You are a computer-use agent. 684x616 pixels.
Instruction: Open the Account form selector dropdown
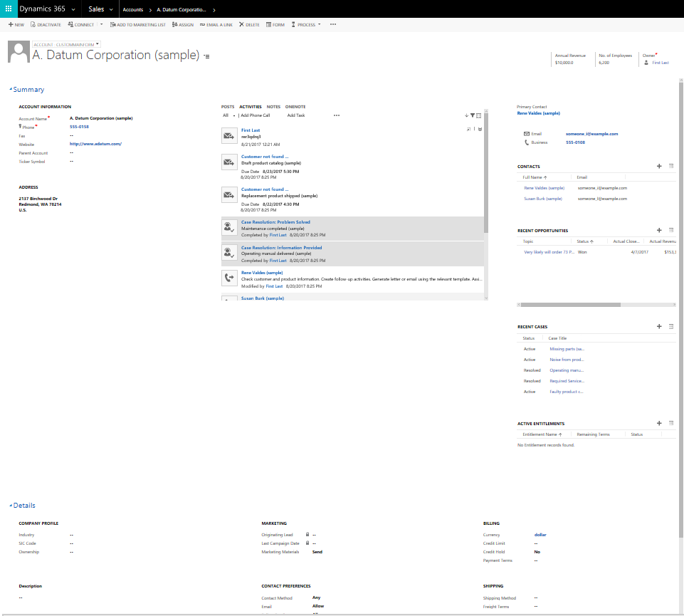(98, 44)
